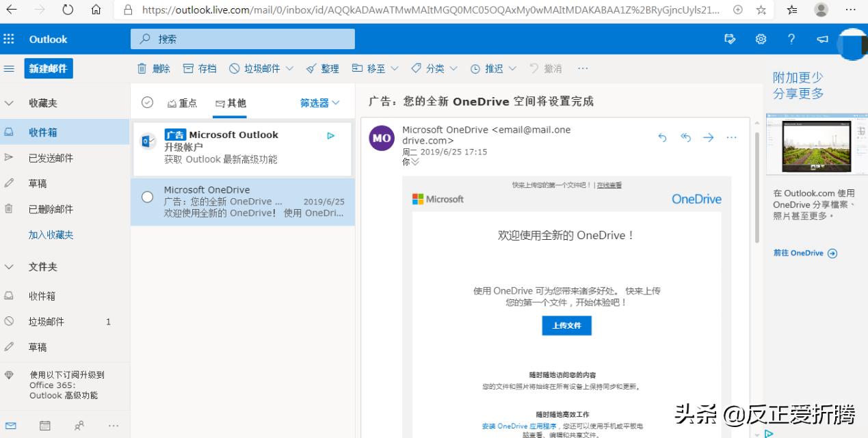The image size is (868, 438).
Task: Click the 前往 OneDrive link
Action: (x=804, y=253)
